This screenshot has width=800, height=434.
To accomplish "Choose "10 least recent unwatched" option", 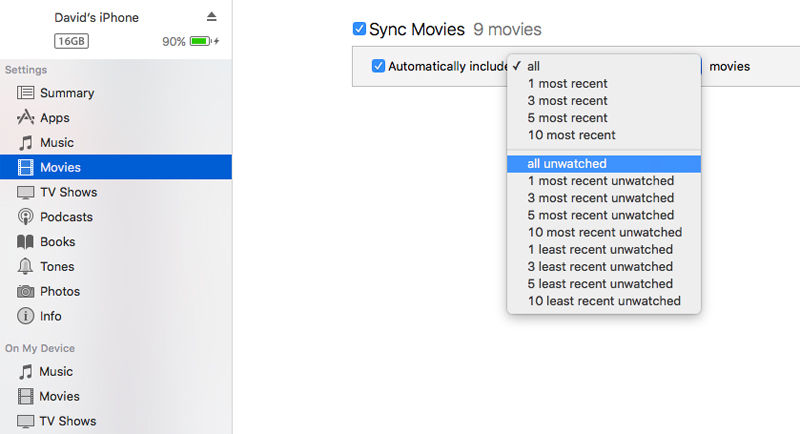I will click(x=604, y=301).
